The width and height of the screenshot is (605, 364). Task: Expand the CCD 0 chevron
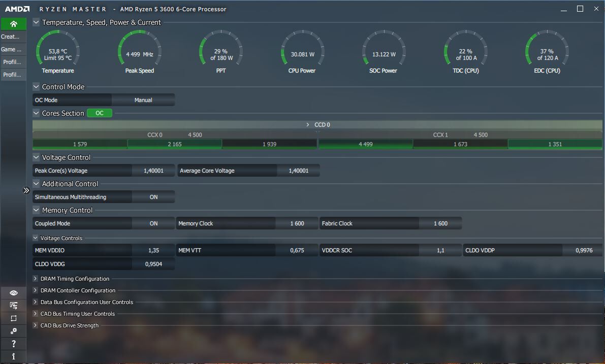pyautogui.click(x=307, y=124)
